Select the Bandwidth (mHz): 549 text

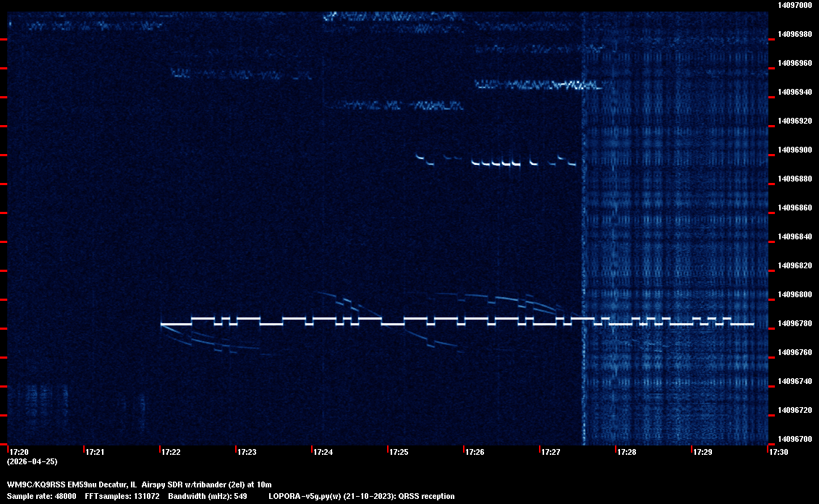coord(208,496)
